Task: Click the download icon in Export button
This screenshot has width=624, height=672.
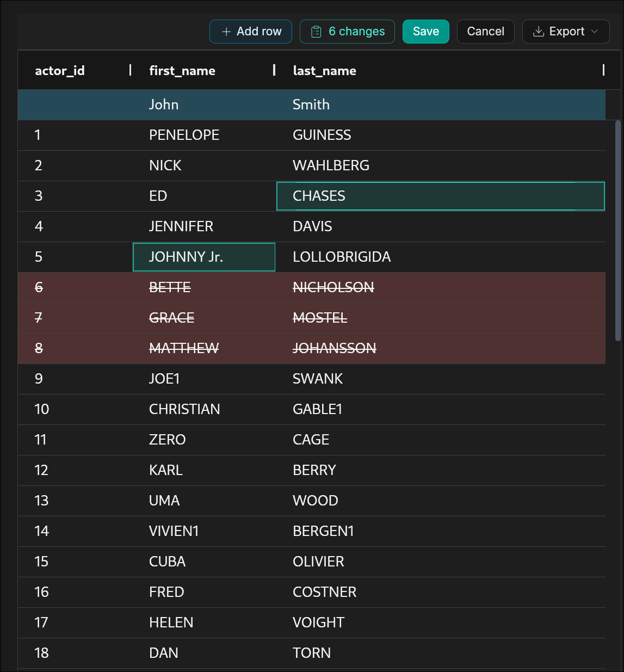Action: [538, 32]
